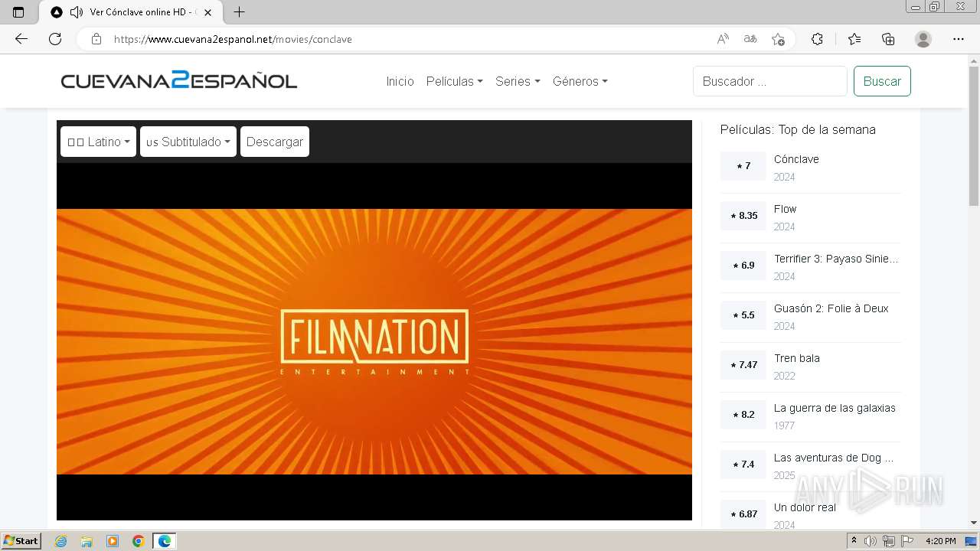Viewport: 980px width, 551px height.
Task: Show hidden tray icons arrow
Action: [854, 541]
